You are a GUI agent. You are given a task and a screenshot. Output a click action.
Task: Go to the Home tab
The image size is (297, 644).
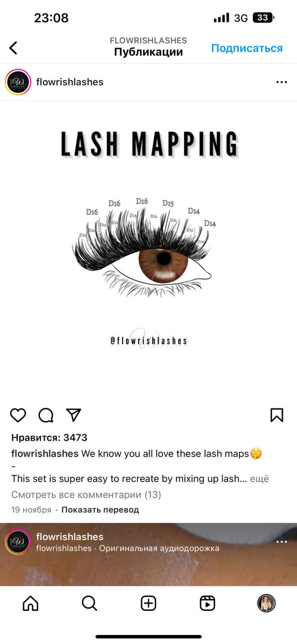coord(31,603)
